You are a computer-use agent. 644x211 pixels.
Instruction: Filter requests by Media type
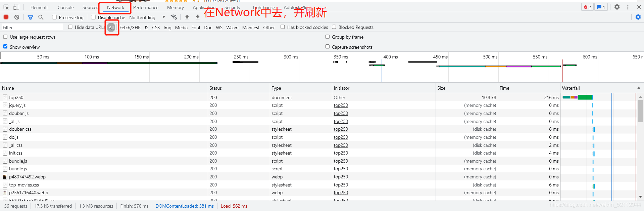tap(181, 28)
